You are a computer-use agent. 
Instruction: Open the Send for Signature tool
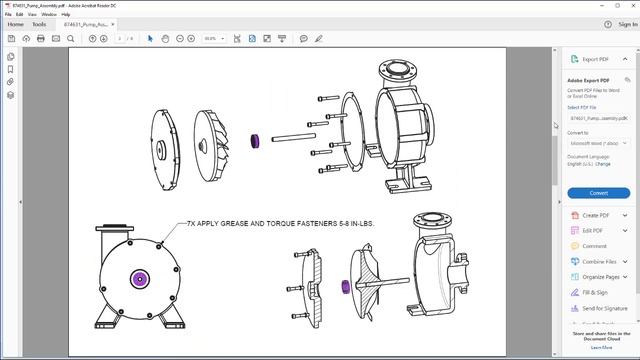pos(604,309)
